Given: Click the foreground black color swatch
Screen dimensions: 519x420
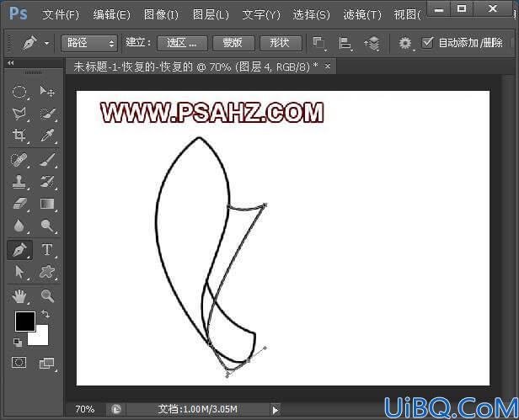Looking at the screenshot, I should coord(25,322).
